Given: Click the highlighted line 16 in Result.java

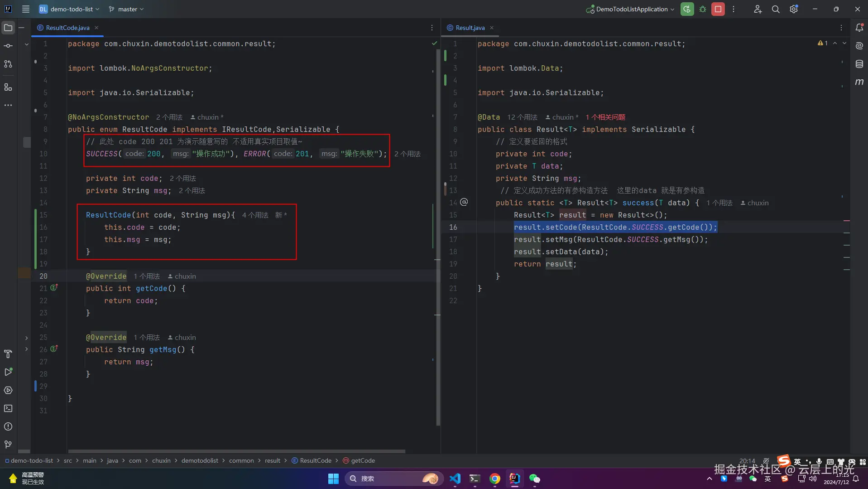Looking at the screenshot, I should (615, 227).
